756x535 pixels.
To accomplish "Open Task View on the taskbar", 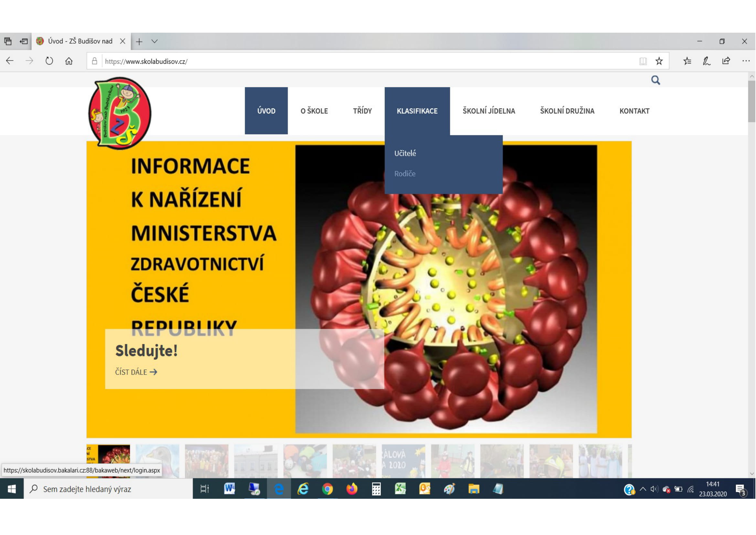I will (x=205, y=489).
